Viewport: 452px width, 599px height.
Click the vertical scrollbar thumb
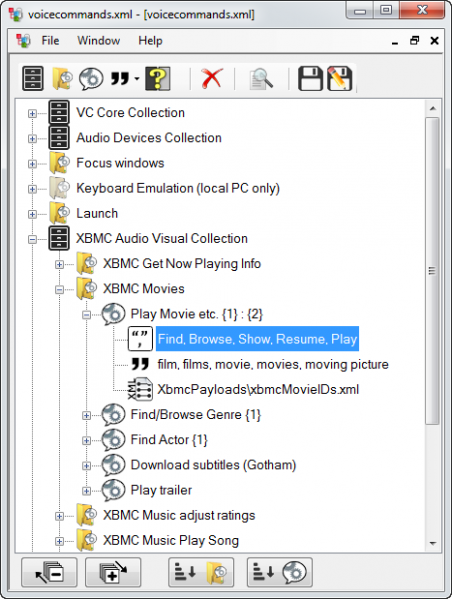(x=433, y=271)
